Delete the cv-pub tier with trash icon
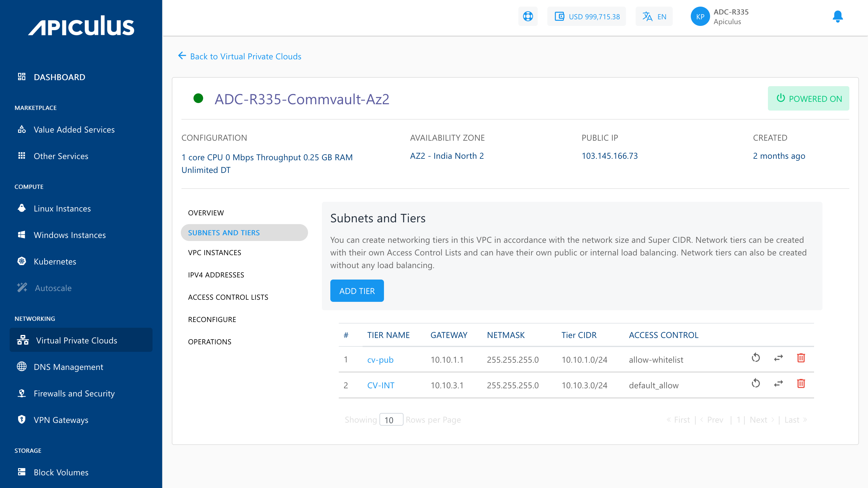868x488 pixels. coord(801,358)
